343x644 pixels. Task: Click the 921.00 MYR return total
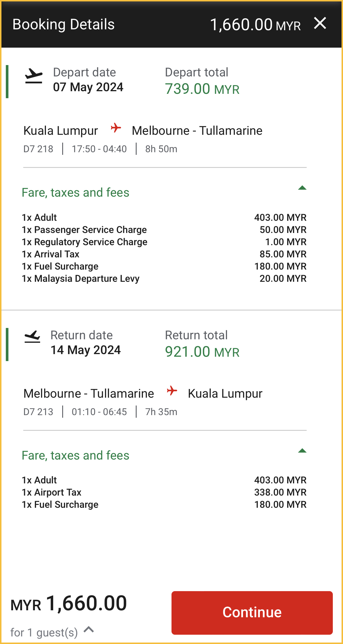[202, 352]
